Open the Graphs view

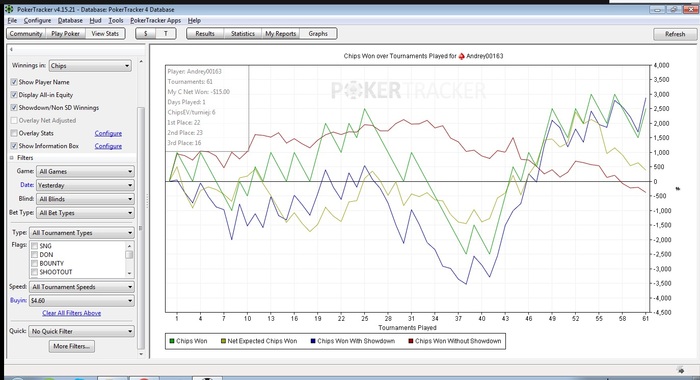(318, 33)
